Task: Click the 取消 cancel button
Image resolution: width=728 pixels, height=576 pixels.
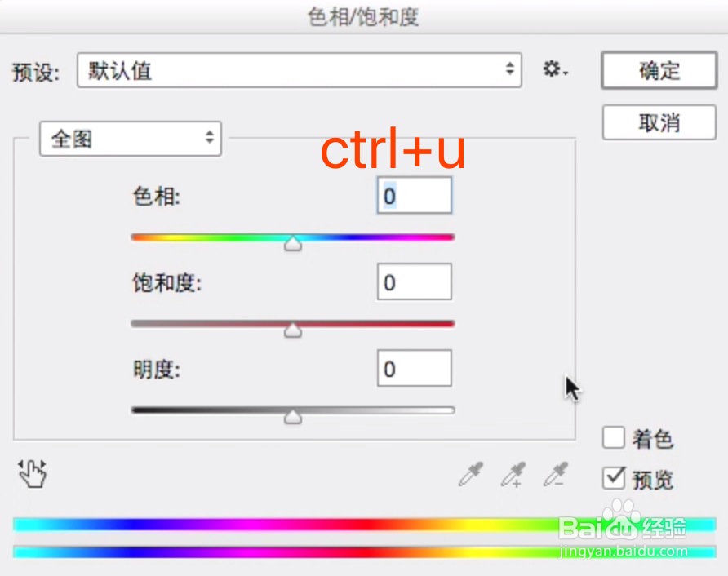Action: 659,122
